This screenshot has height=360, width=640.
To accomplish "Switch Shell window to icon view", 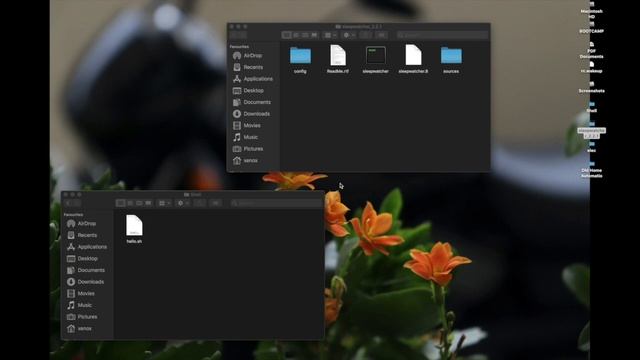I will coord(120,203).
